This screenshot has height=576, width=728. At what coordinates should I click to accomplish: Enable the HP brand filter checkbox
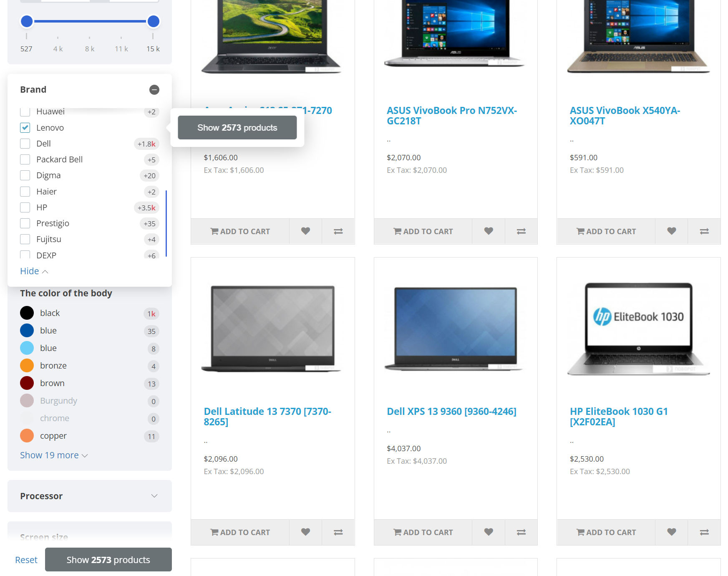[x=25, y=207]
